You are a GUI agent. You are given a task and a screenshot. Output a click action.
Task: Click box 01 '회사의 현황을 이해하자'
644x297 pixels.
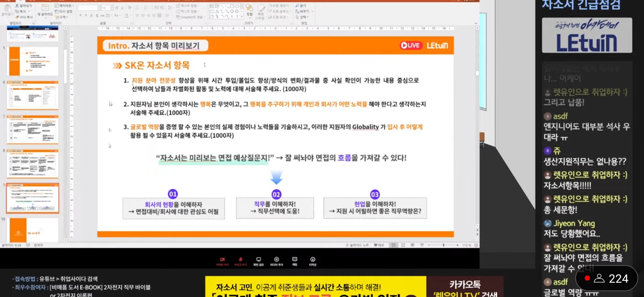tap(173, 208)
